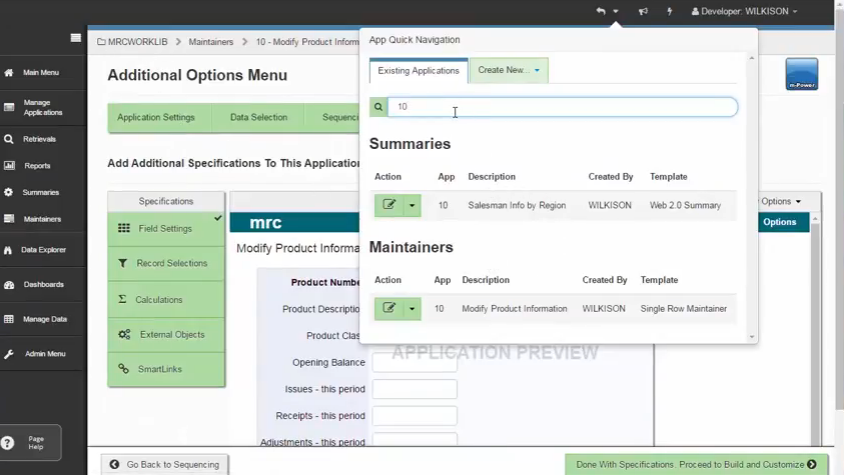Open Admin Menu in sidebar
The width and height of the screenshot is (844, 475).
click(43, 354)
